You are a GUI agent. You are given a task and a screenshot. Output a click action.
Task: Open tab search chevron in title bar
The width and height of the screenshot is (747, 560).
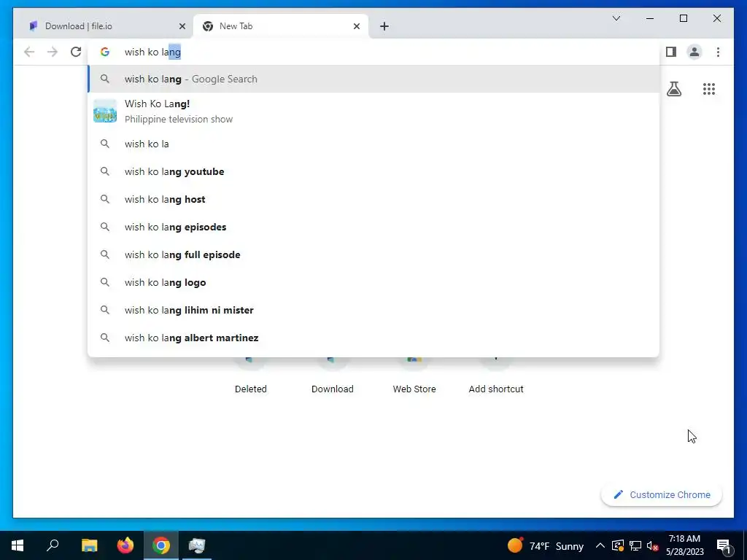(x=616, y=18)
